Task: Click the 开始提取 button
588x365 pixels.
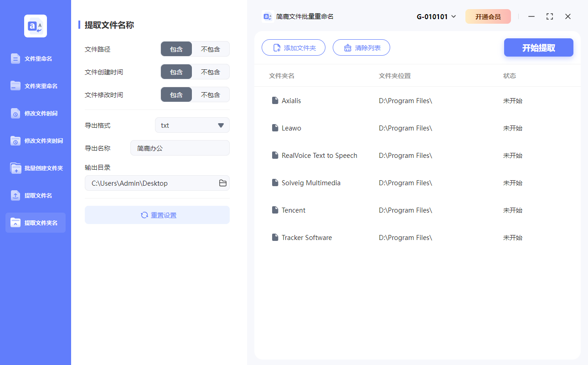Action: [x=538, y=47]
